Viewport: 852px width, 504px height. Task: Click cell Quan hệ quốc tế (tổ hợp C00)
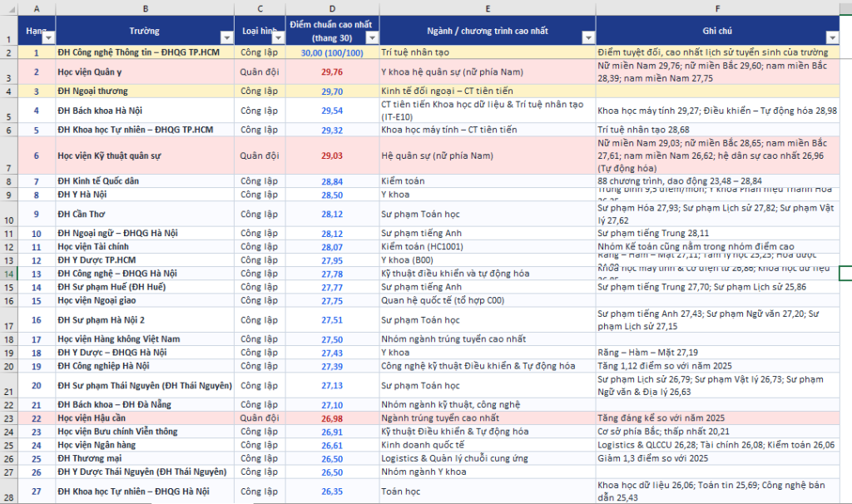point(488,300)
